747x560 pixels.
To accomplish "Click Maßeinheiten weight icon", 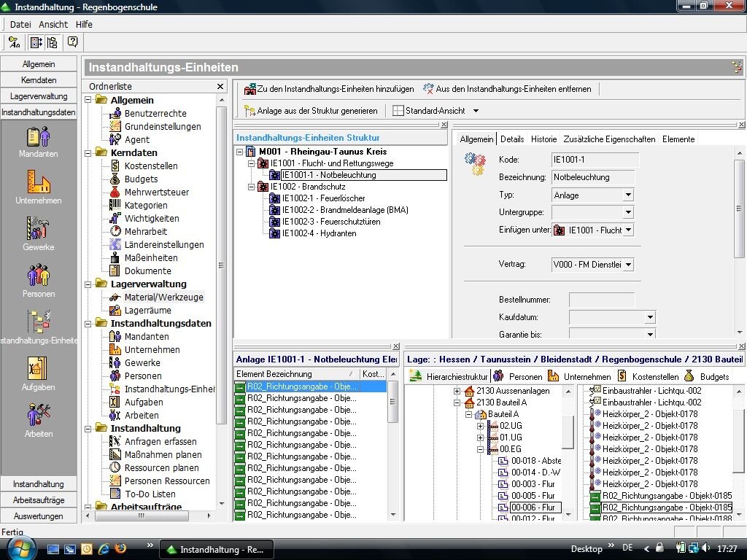I will [115, 257].
